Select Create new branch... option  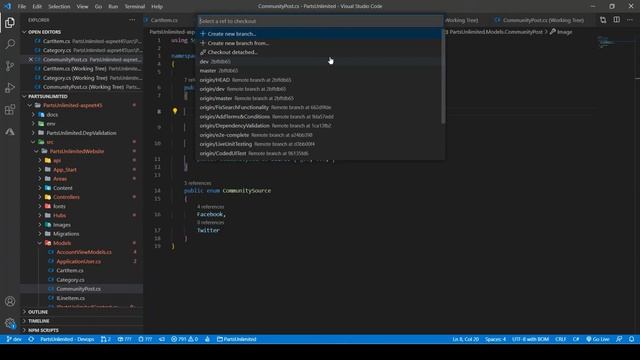[x=320, y=34]
